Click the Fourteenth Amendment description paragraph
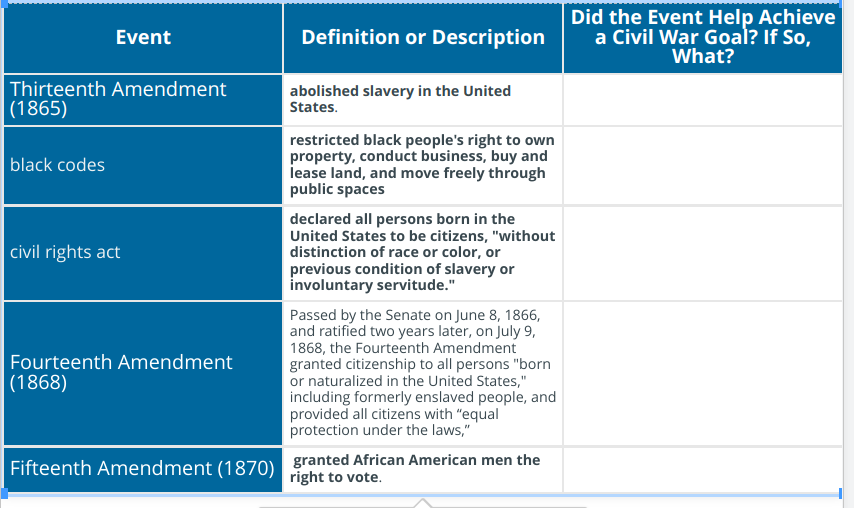This screenshot has width=854, height=508. pyautogui.click(x=423, y=373)
